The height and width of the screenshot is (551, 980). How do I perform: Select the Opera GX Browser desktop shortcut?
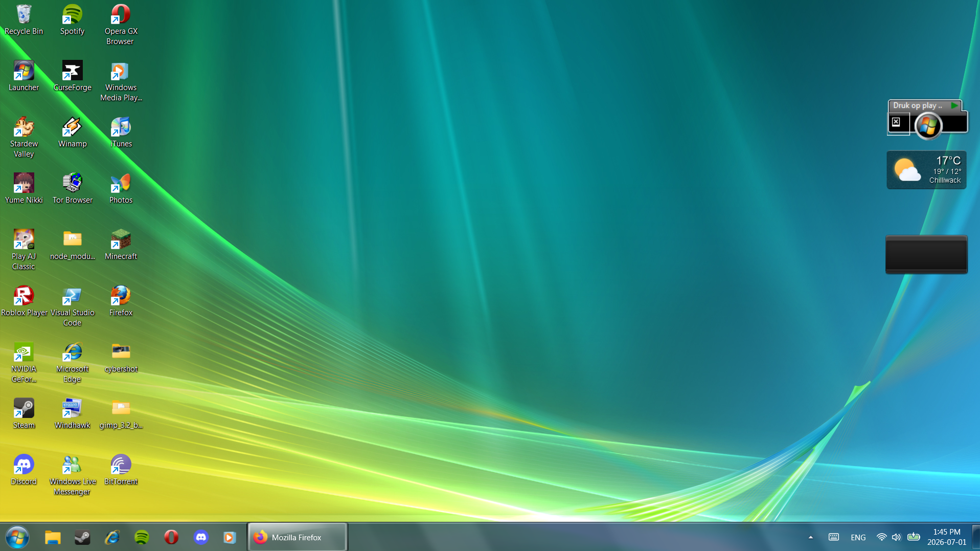tap(121, 25)
